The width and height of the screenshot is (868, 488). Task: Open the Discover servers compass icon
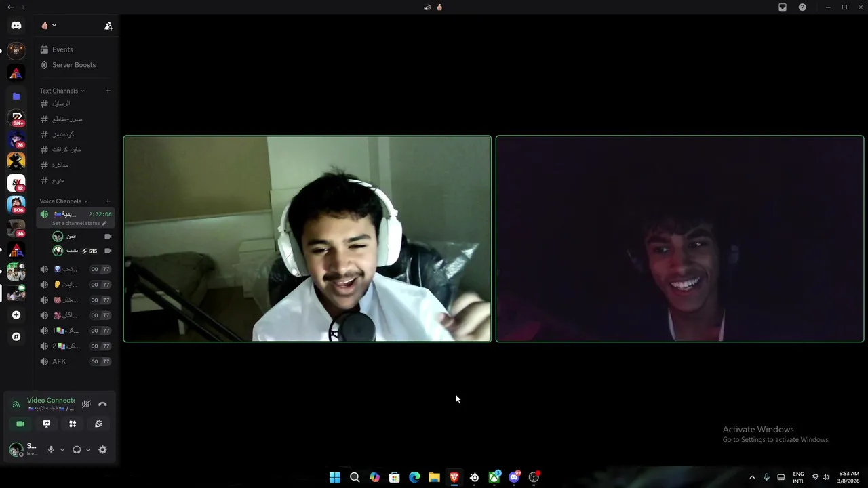click(x=16, y=337)
